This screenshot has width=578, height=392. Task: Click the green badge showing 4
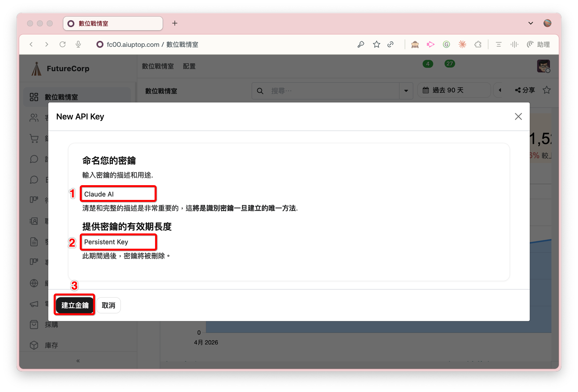click(428, 64)
